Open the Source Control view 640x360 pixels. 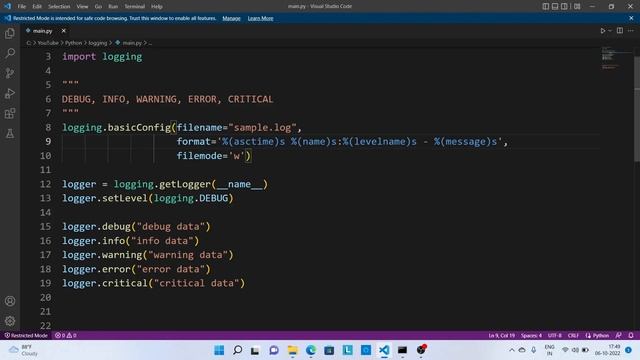pyautogui.click(x=10, y=73)
